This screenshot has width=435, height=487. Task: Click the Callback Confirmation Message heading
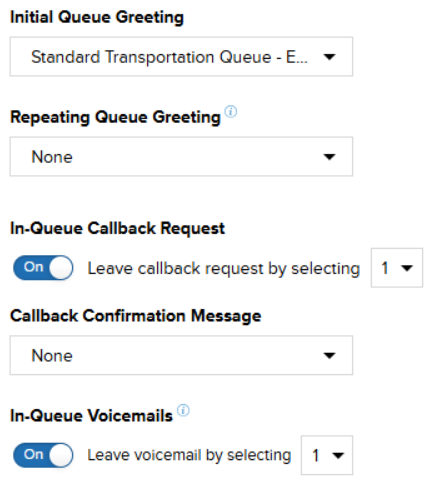(136, 316)
